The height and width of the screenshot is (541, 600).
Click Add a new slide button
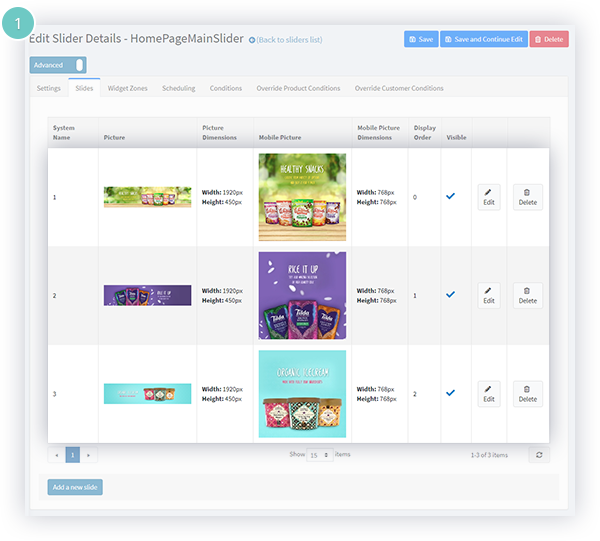tap(75, 487)
